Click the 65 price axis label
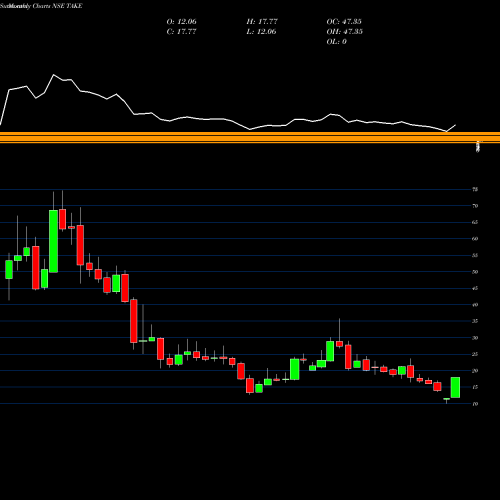Viewport: 500px width, 500px height. 475,222
